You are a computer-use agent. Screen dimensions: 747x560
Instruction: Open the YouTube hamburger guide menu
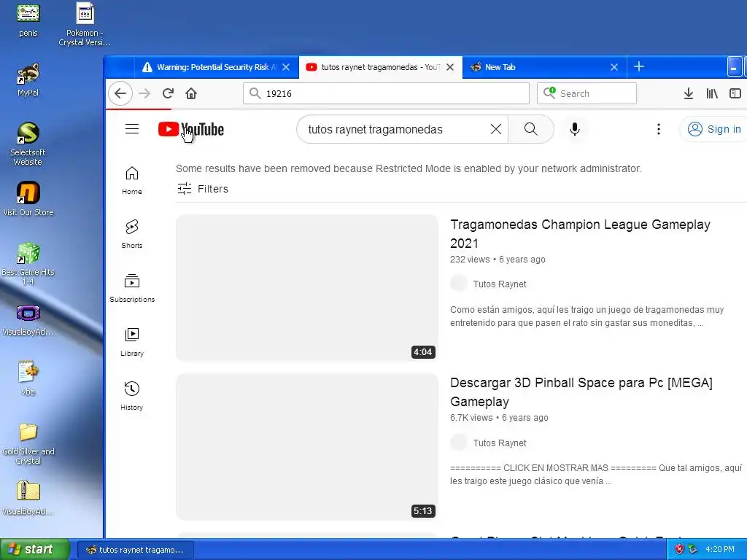[132, 129]
